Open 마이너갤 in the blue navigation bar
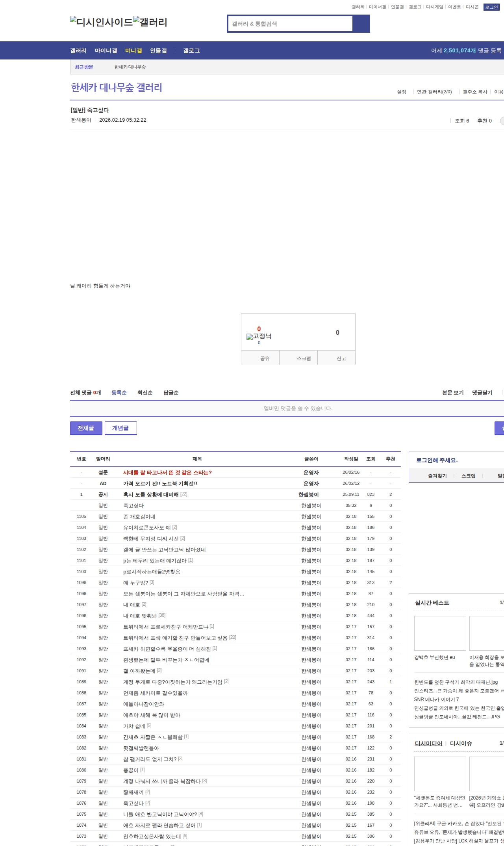Image resolution: width=504 pixels, height=846 pixels. tap(106, 51)
